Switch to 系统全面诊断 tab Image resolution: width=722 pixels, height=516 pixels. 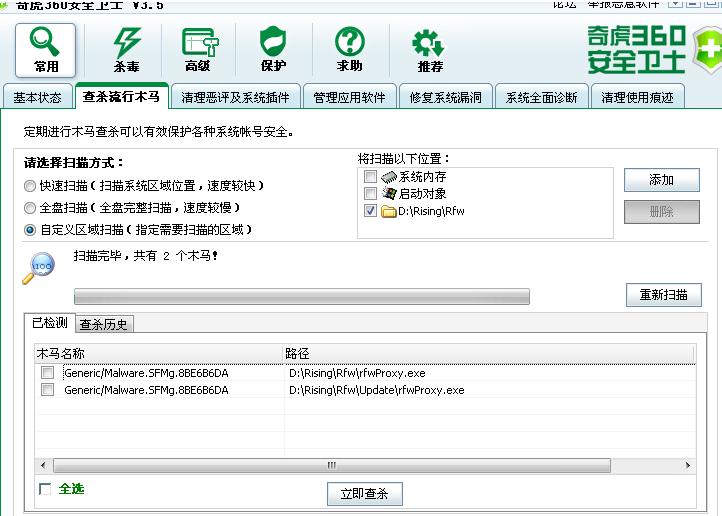pos(542,97)
